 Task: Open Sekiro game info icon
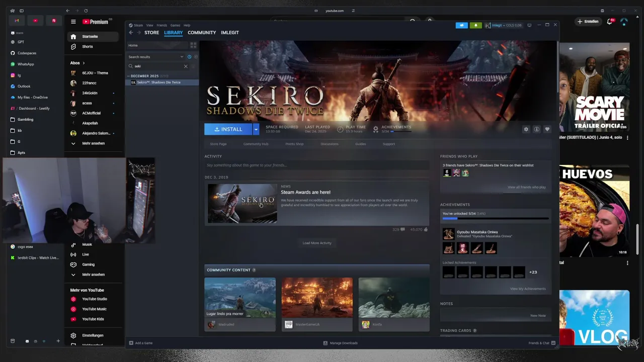click(x=537, y=129)
